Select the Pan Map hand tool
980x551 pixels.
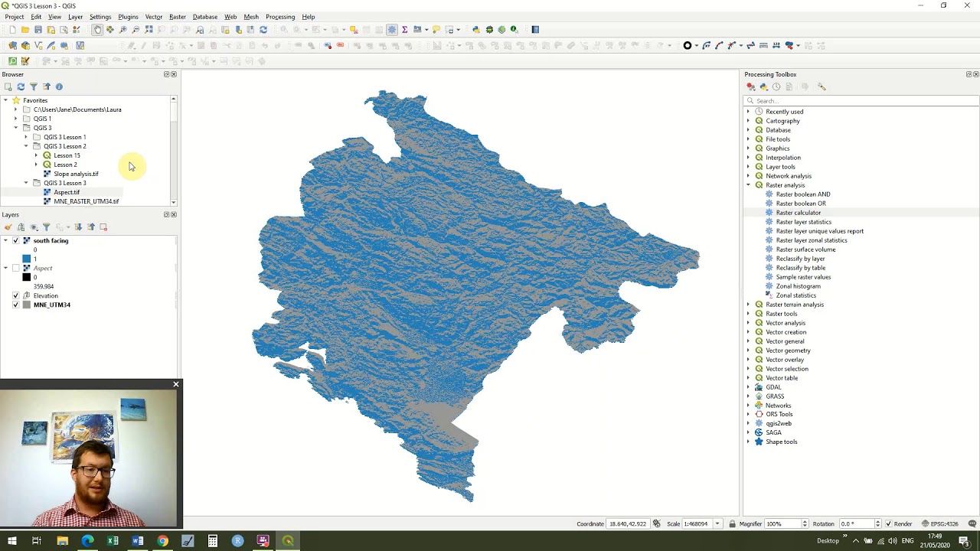click(97, 30)
